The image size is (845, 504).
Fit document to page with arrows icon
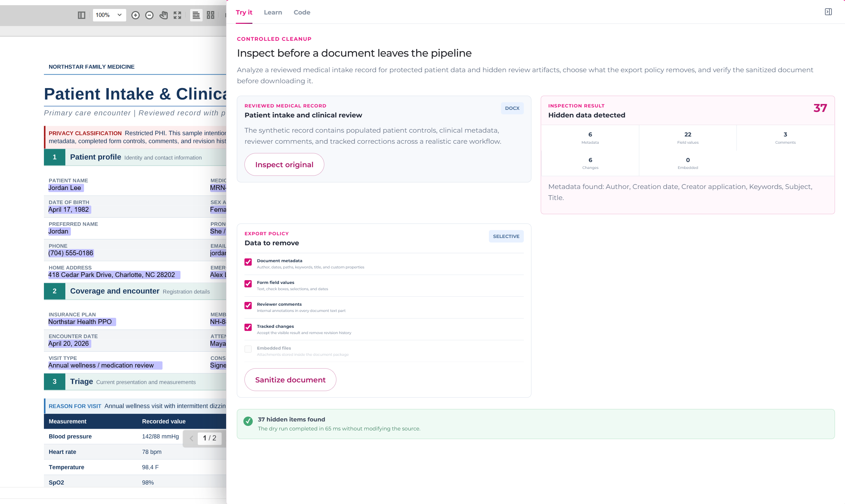pos(177,15)
